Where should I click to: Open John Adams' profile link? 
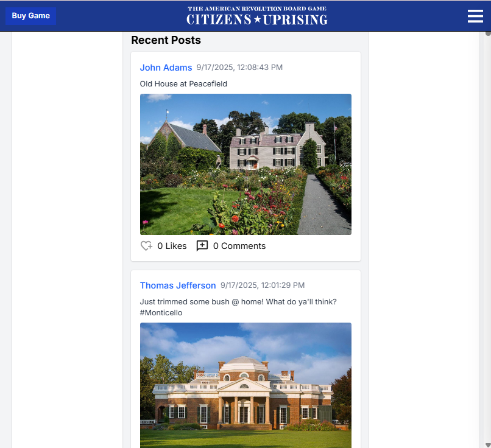166,68
